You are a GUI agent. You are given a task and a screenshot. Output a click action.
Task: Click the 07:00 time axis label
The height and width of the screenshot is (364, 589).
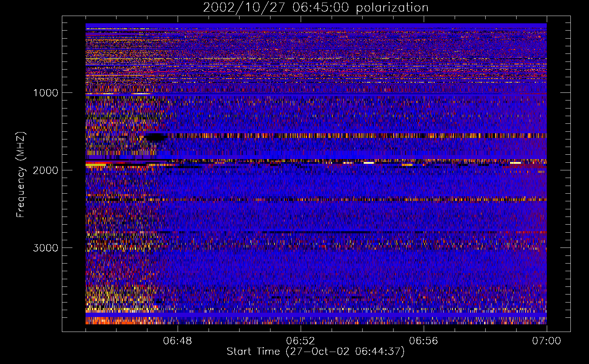click(546, 341)
